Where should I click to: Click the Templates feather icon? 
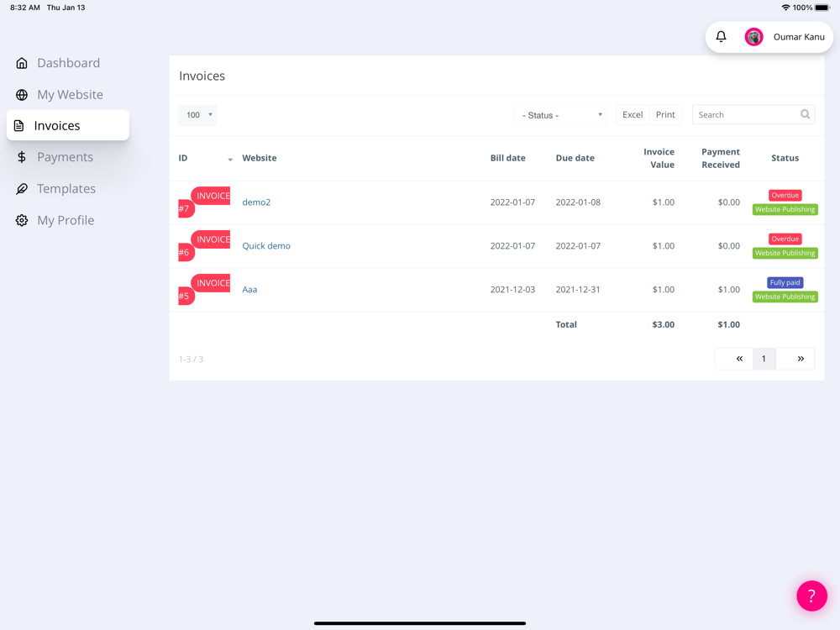(x=22, y=188)
